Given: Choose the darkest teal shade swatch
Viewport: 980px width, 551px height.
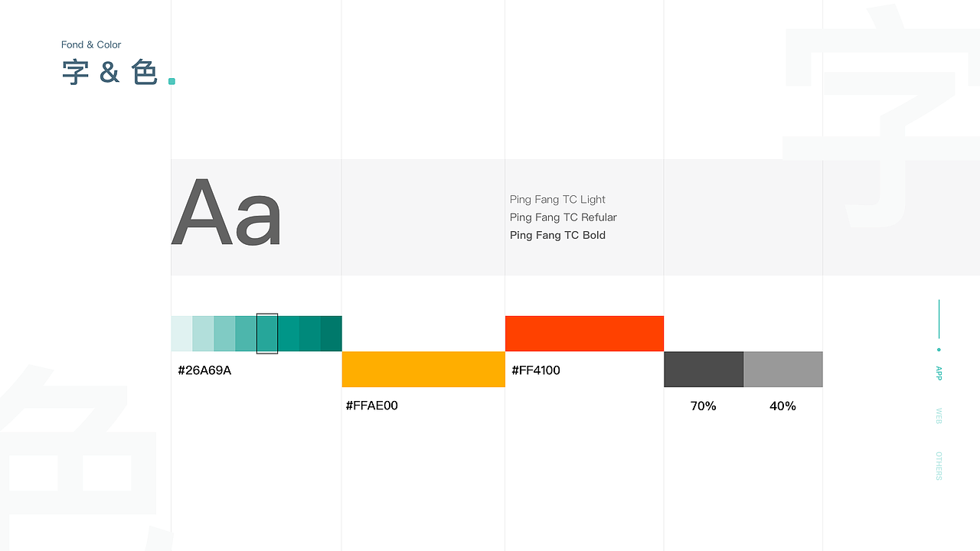Looking at the screenshot, I should tap(332, 334).
